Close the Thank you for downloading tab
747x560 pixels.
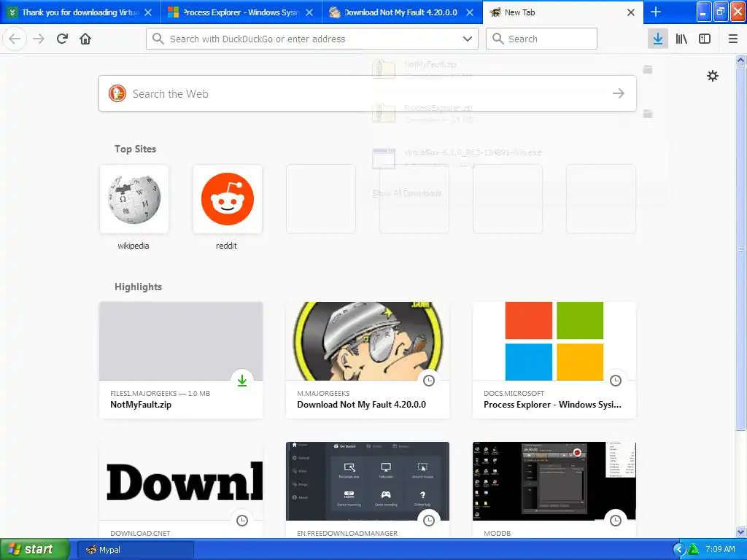148,12
